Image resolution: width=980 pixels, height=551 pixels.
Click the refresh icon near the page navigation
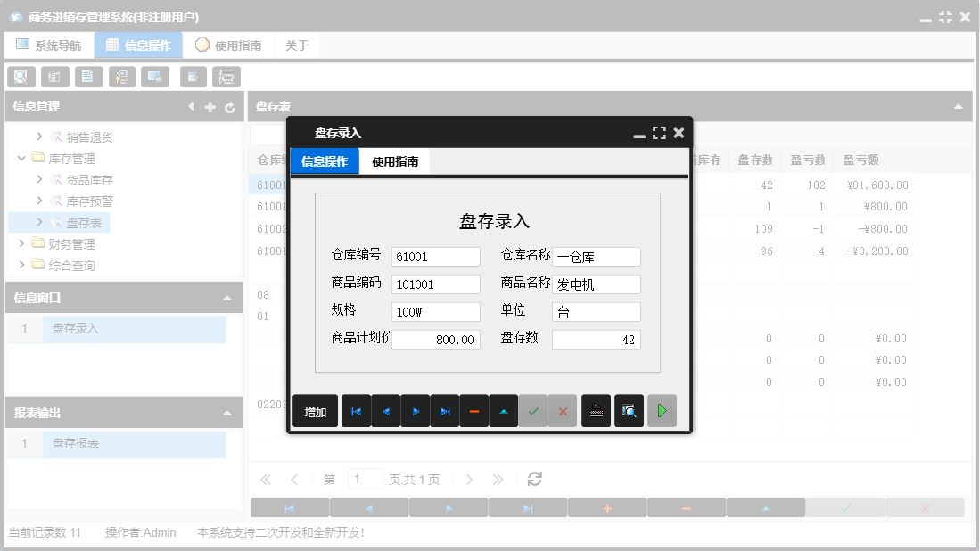533,478
